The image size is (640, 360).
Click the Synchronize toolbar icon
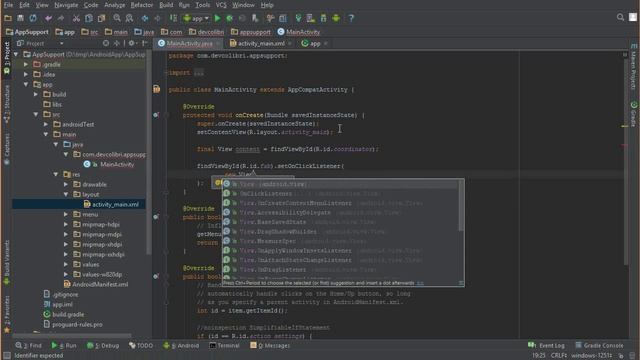click(x=33, y=18)
